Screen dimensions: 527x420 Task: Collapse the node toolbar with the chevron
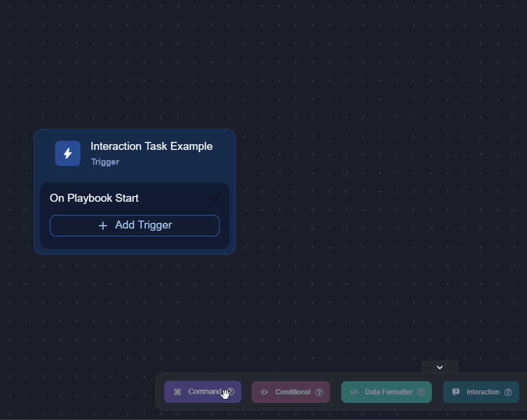click(439, 368)
